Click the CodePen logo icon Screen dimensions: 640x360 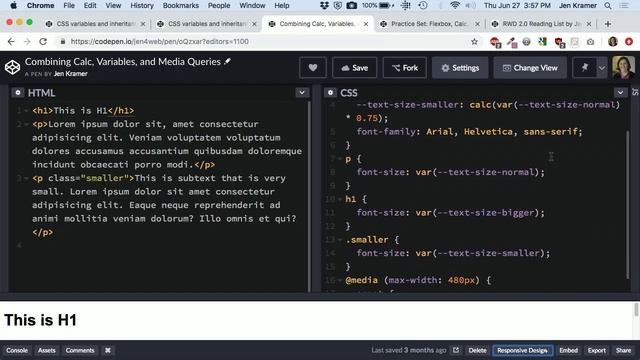pos(12,67)
